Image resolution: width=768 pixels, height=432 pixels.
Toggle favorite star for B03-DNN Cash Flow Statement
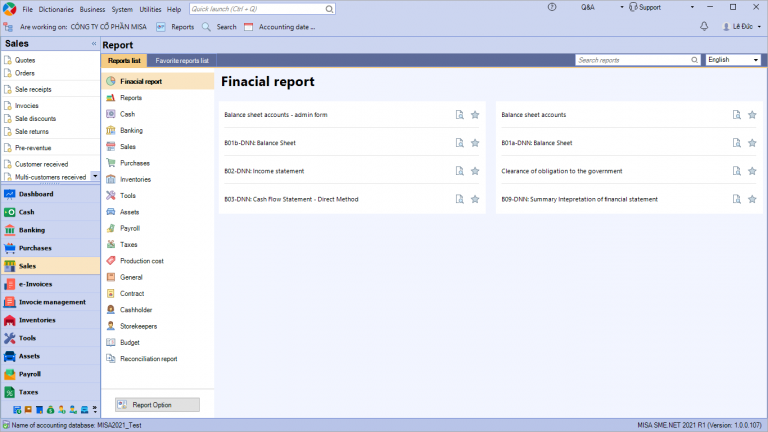point(475,199)
